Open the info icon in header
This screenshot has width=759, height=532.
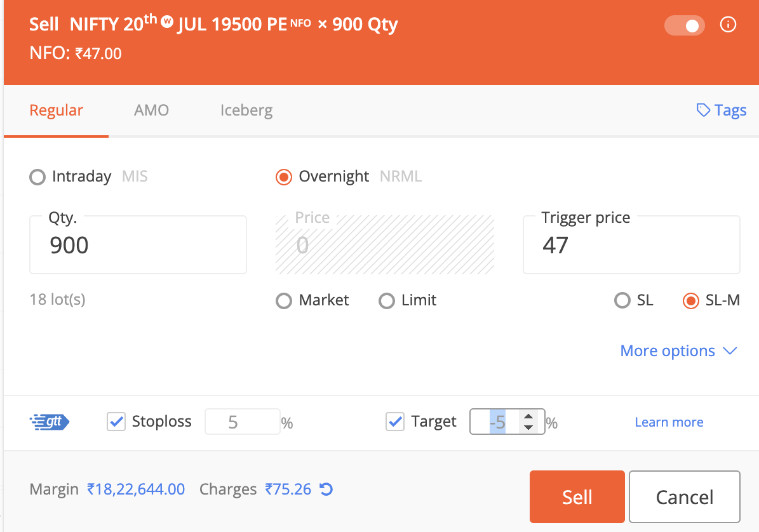click(x=728, y=25)
